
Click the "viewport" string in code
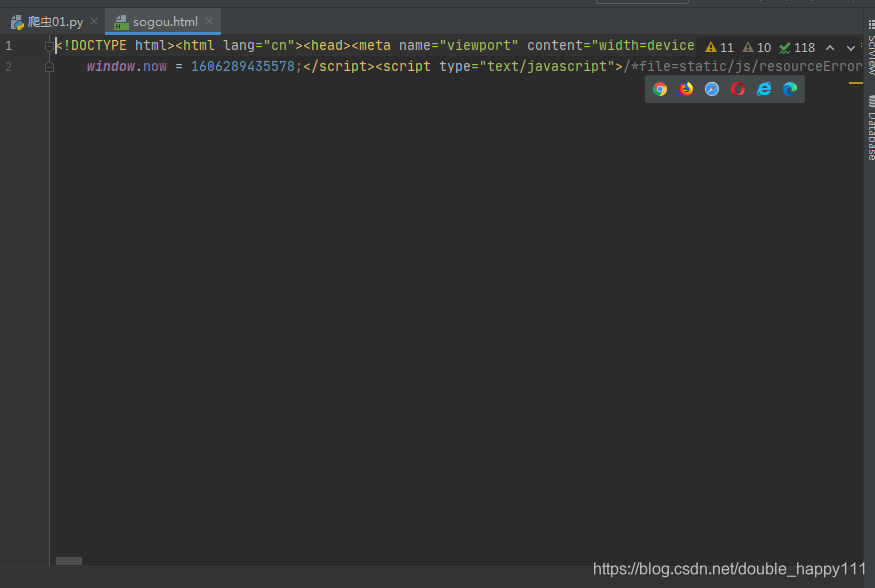click(x=479, y=45)
